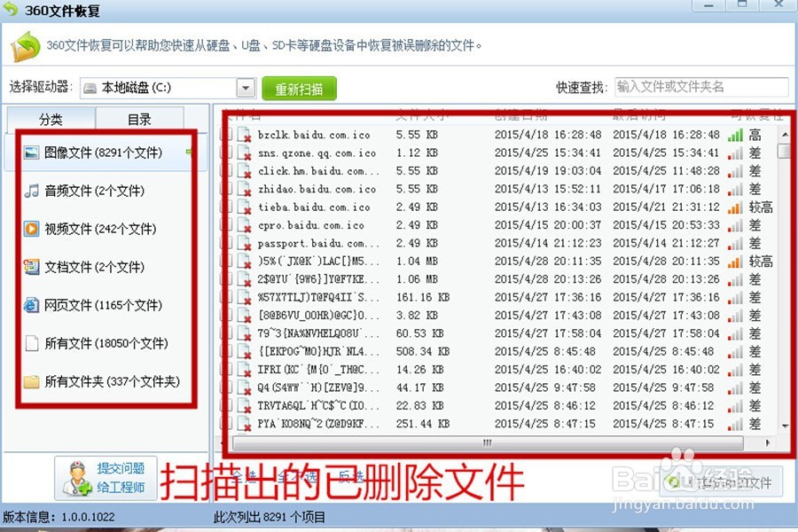Click the horizontal scrollbar below file list

click(486, 442)
